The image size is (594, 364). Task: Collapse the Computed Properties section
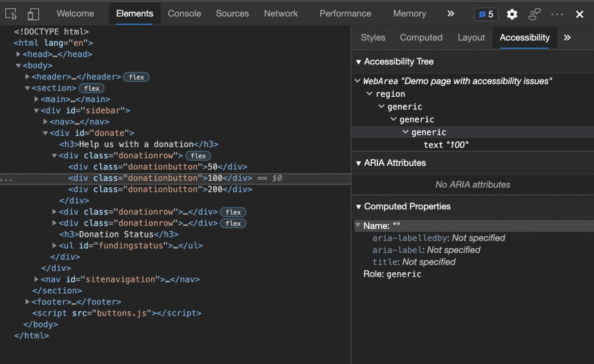tap(358, 206)
